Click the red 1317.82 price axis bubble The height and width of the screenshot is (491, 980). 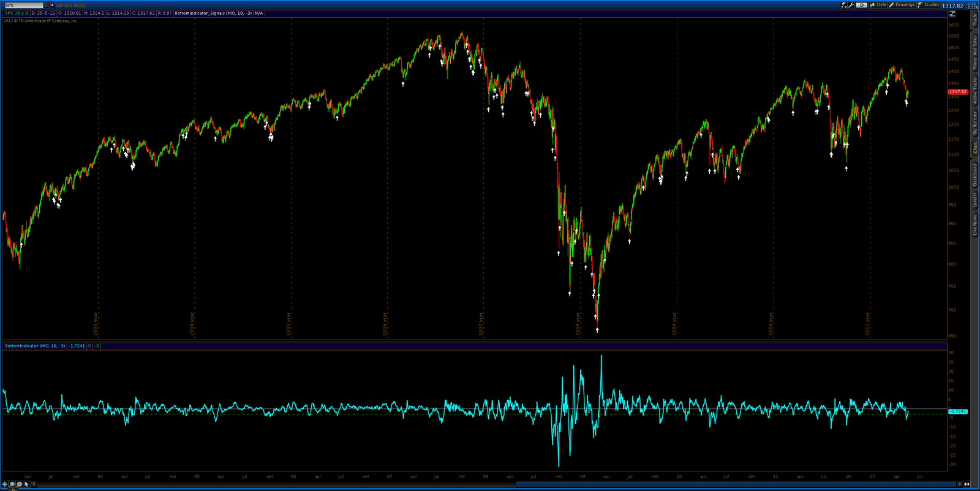958,92
